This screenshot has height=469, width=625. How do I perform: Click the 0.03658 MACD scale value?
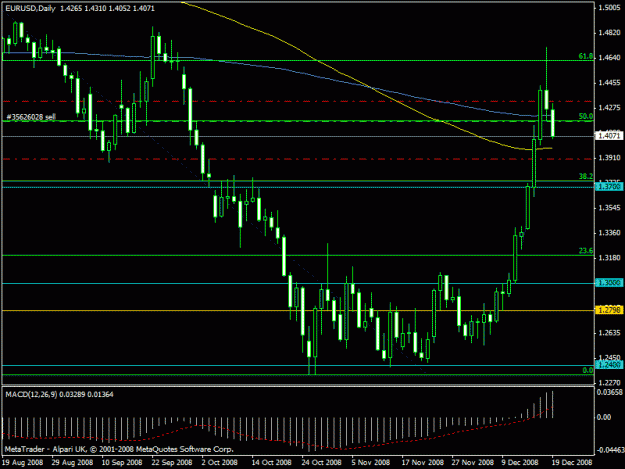click(x=609, y=392)
